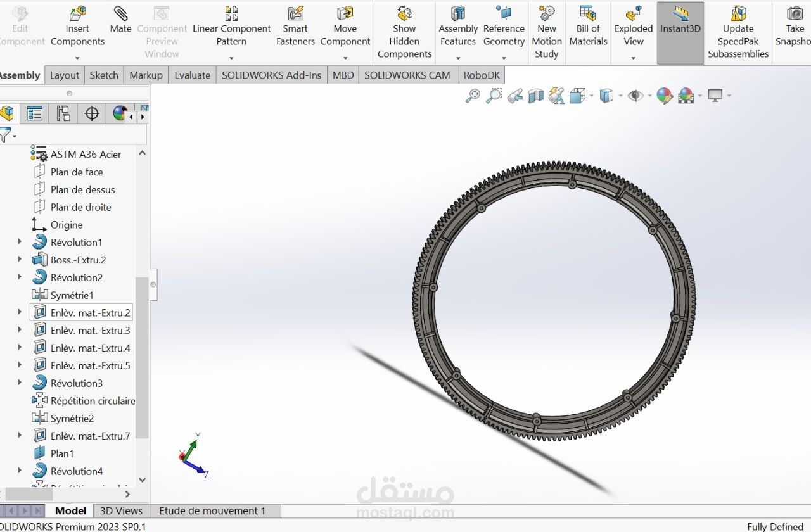Start a New Motion Study
The height and width of the screenshot is (532, 811).
tap(547, 32)
